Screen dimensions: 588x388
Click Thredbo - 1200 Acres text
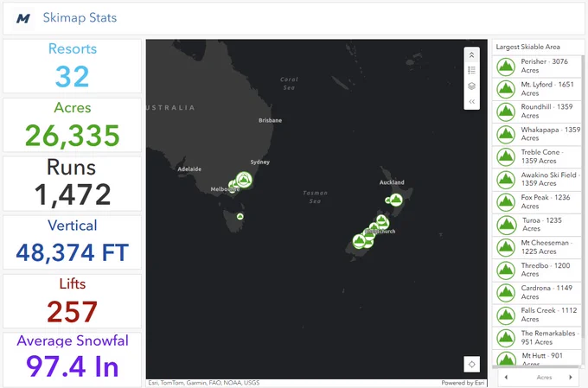click(546, 270)
